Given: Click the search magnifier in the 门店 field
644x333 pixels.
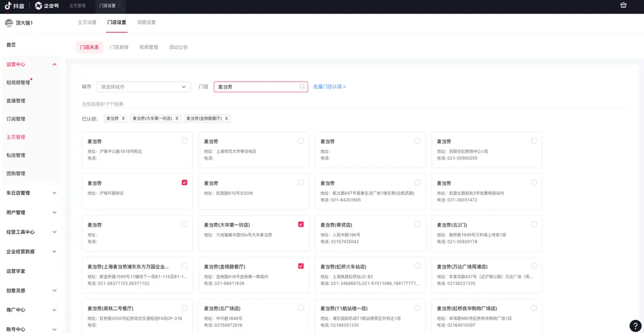Looking at the screenshot, I should coord(302,86).
